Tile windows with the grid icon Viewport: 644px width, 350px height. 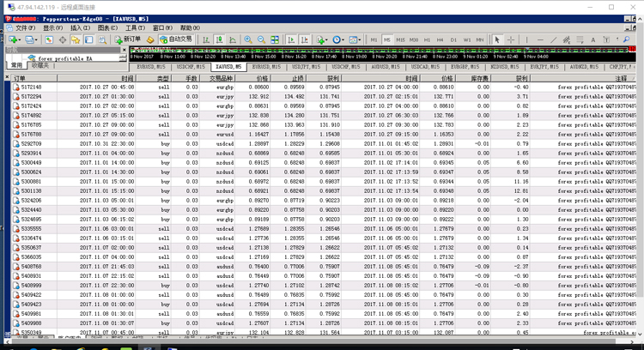(275, 39)
